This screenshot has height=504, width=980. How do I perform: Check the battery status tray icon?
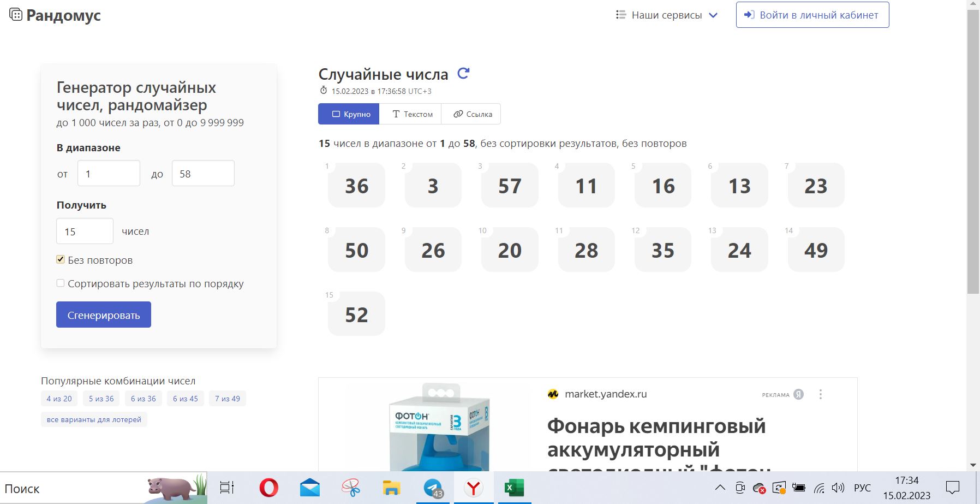(799, 488)
